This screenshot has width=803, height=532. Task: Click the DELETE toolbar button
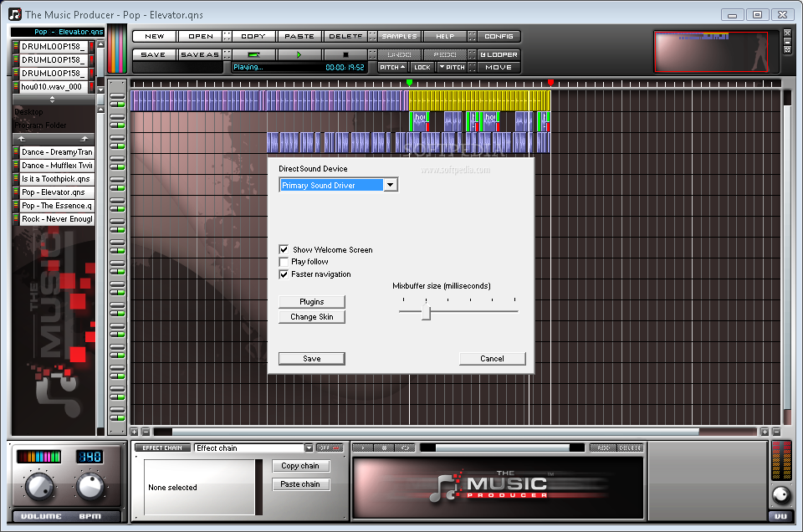point(345,36)
